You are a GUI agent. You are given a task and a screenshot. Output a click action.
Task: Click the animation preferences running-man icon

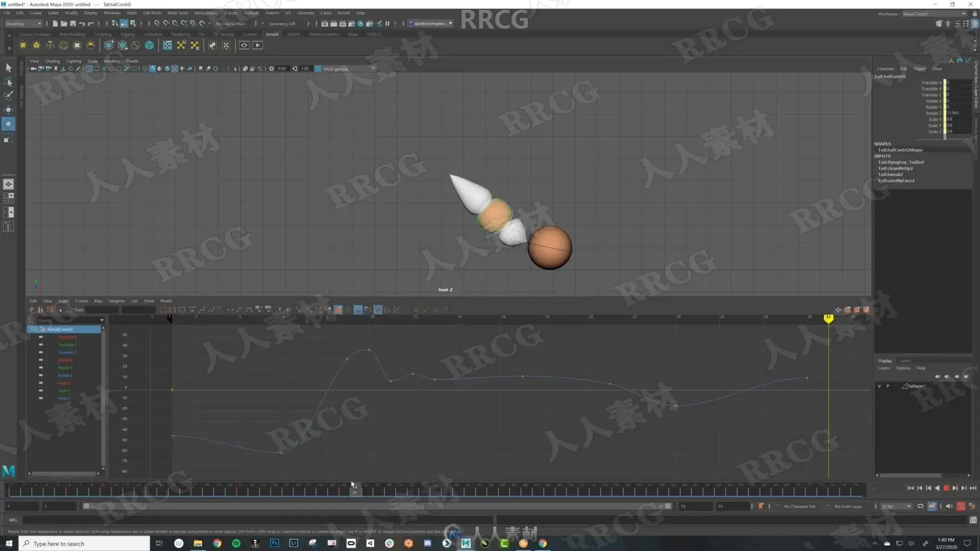[x=972, y=506]
